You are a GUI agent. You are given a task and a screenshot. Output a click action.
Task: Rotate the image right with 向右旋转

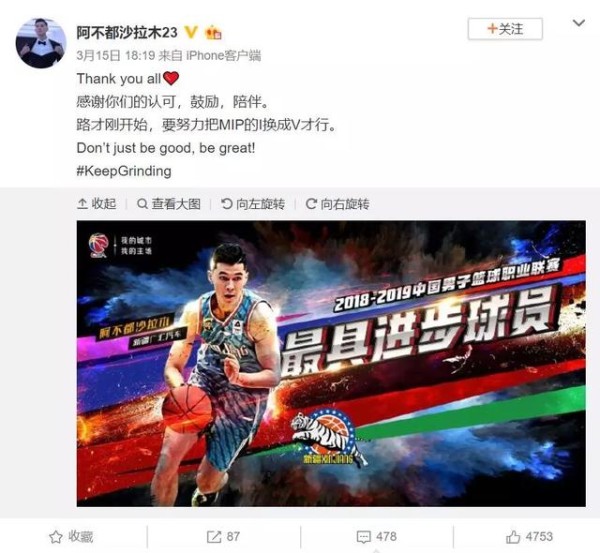point(338,204)
